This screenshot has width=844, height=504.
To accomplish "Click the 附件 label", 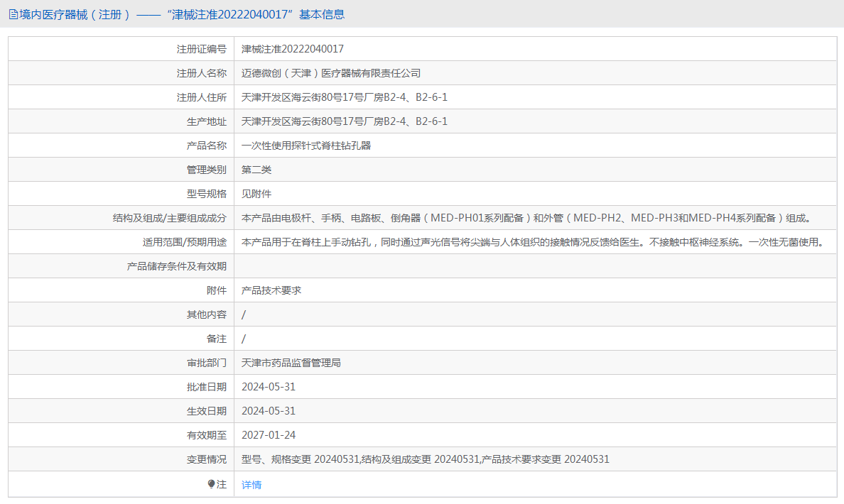I will pyautogui.click(x=217, y=290).
